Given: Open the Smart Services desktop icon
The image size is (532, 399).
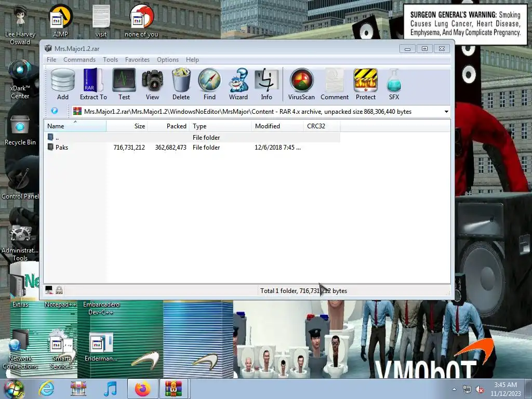Looking at the screenshot, I should point(61,350).
